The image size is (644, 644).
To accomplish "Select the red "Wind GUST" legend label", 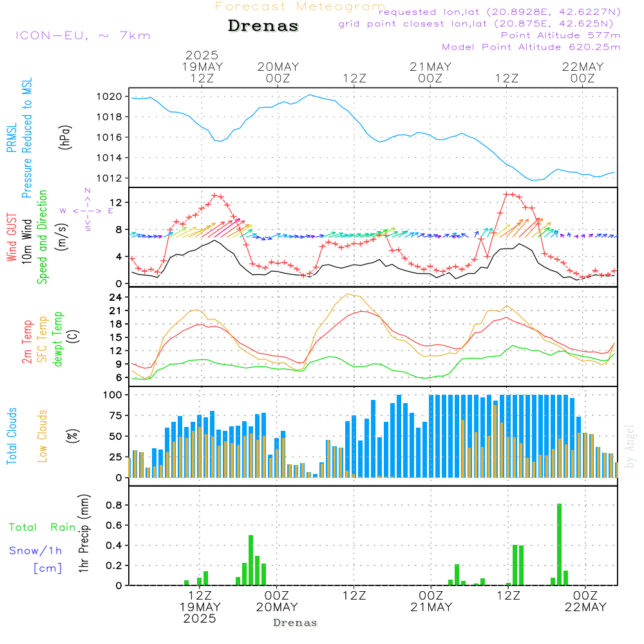I will click(x=12, y=237).
